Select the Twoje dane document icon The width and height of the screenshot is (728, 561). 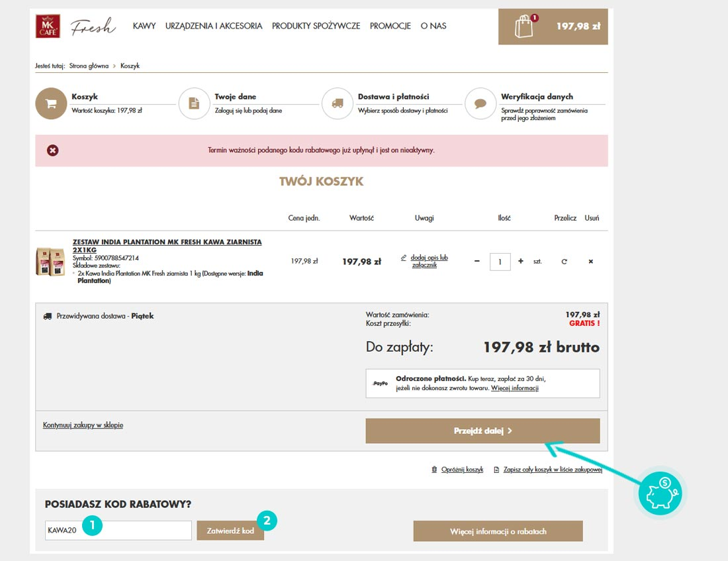point(194,104)
